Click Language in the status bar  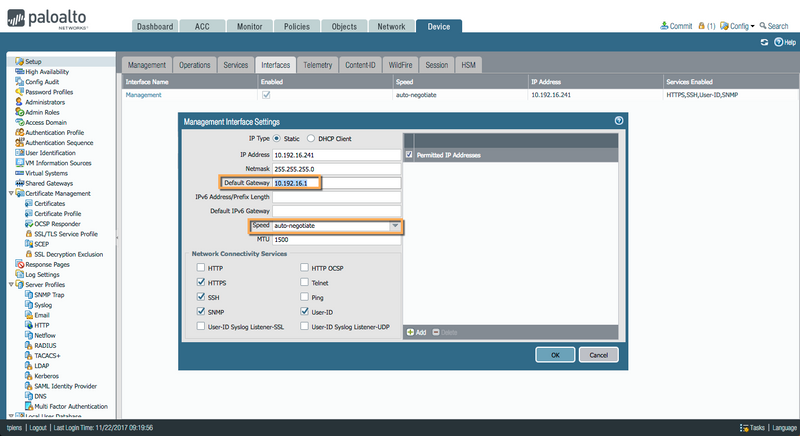[x=784, y=428]
